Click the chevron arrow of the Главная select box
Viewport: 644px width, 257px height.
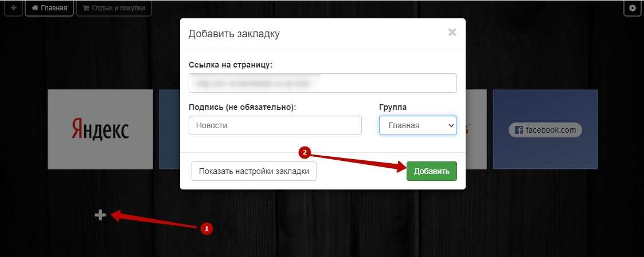click(x=451, y=125)
